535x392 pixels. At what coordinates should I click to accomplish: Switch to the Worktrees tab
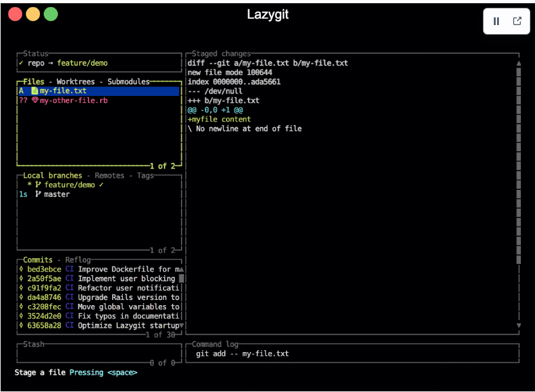(75, 82)
